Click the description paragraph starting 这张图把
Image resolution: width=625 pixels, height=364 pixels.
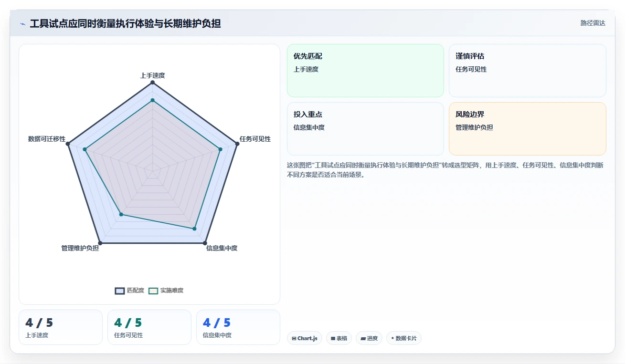click(445, 170)
